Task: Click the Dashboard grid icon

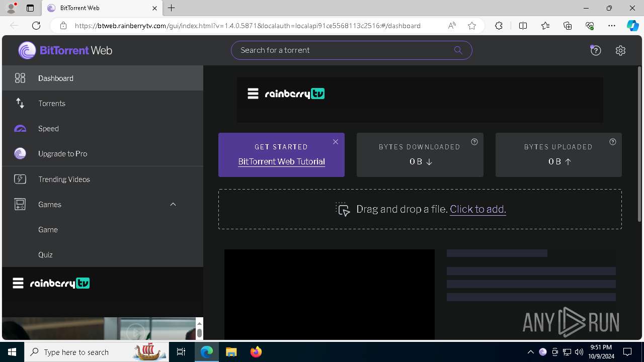Action: pos(20,78)
